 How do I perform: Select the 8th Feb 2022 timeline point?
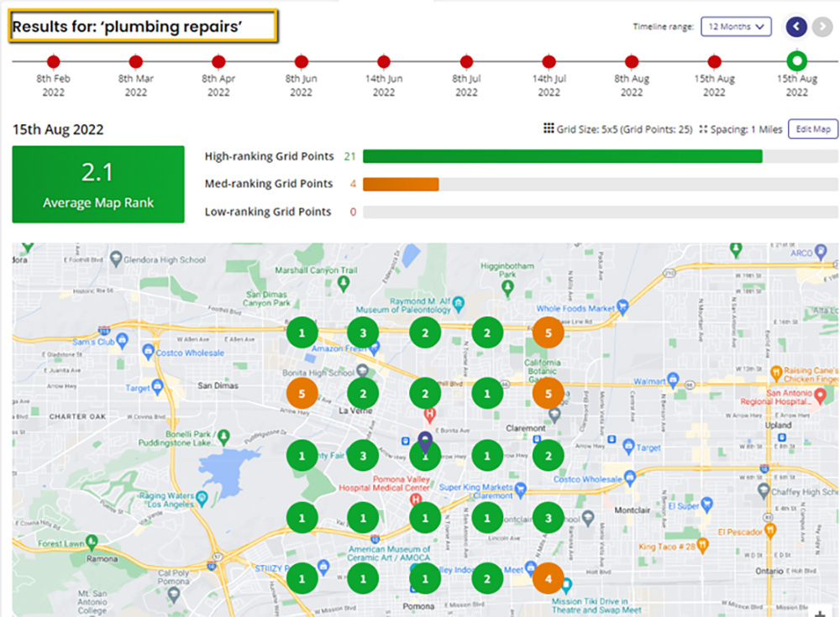click(54, 62)
